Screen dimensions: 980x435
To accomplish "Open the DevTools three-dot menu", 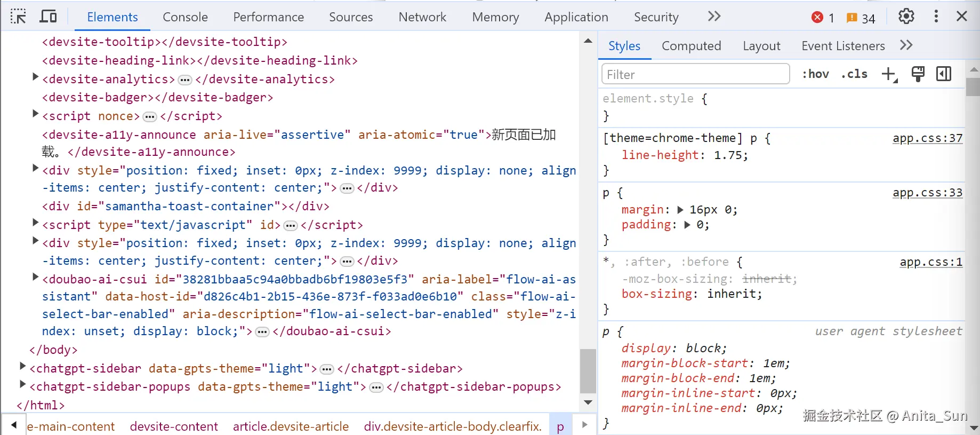I will pyautogui.click(x=936, y=17).
